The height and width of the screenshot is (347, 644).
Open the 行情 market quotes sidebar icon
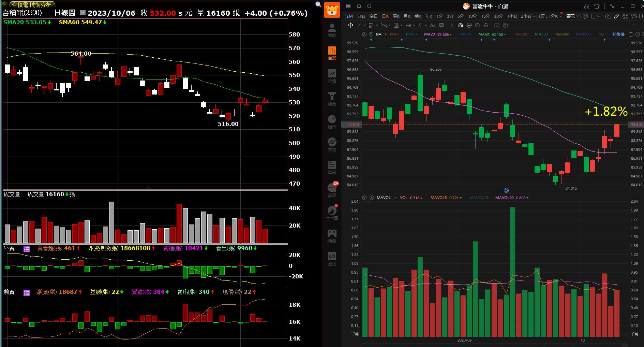[x=332, y=76]
